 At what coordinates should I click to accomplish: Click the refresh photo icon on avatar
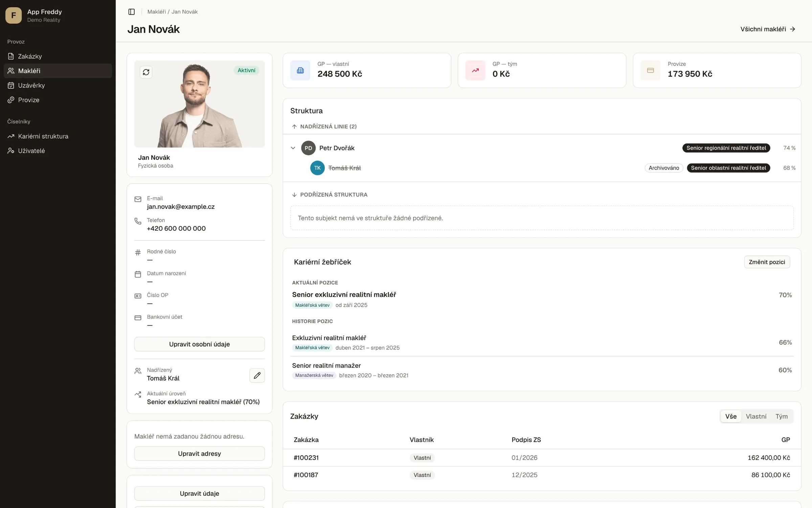pyautogui.click(x=146, y=72)
